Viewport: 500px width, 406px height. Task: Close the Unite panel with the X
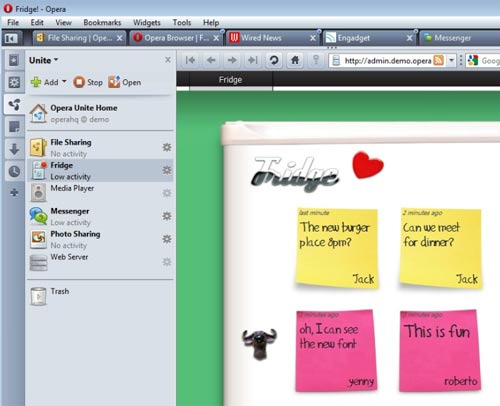(x=168, y=60)
